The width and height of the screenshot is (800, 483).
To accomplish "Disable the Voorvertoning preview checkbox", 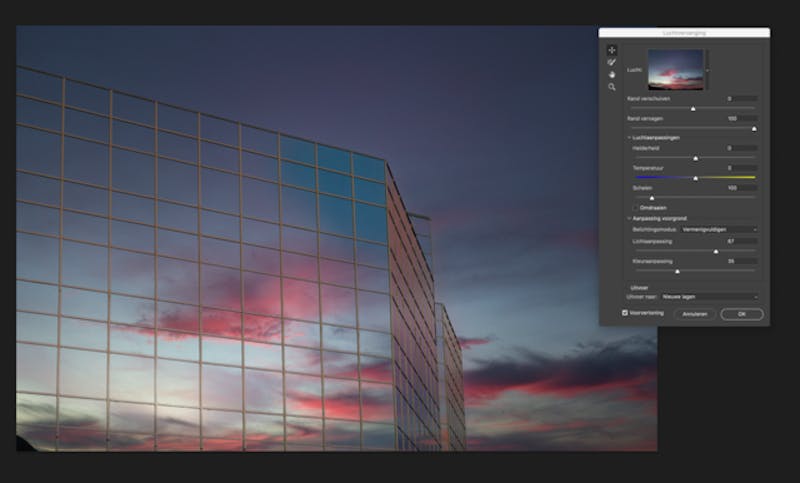I will (x=624, y=313).
